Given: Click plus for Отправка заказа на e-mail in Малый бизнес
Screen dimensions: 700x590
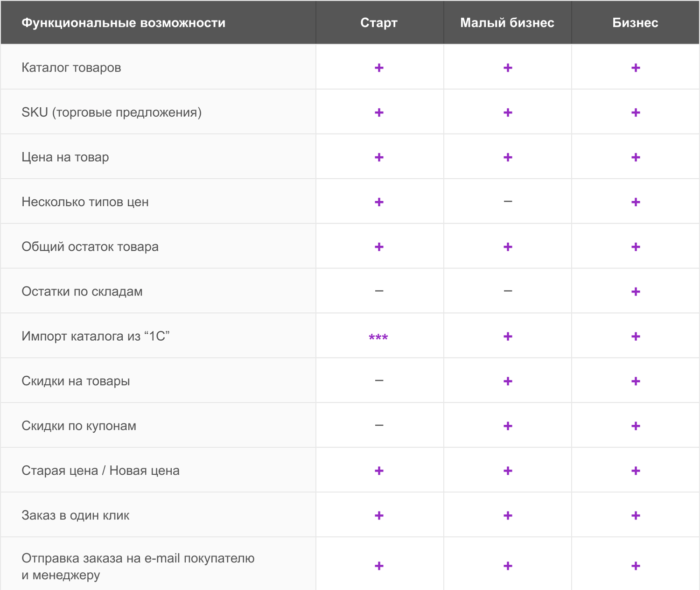Looking at the screenshot, I should [508, 566].
